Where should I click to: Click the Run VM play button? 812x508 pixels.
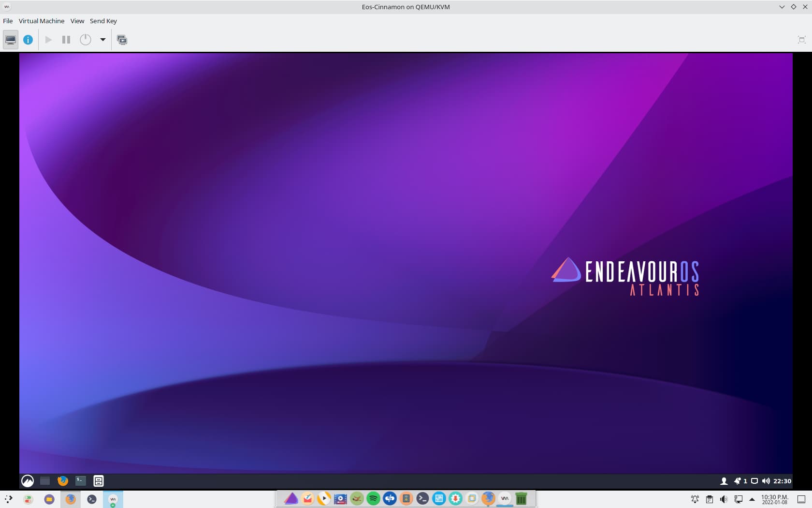[x=48, y=40]
